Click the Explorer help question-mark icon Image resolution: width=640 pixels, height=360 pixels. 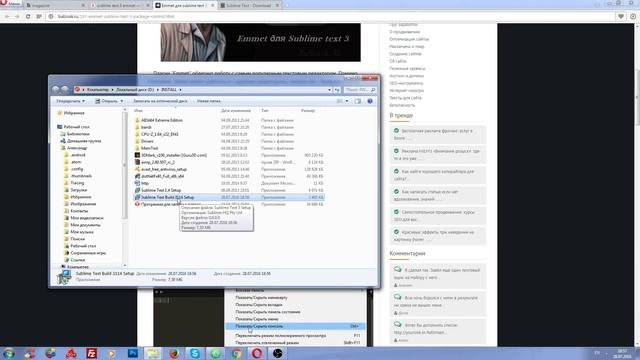coord(370,101)
